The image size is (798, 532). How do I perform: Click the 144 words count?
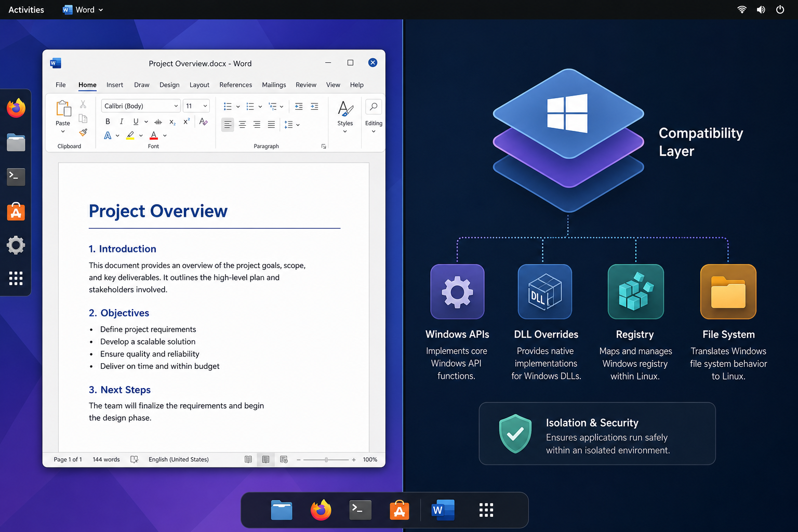106,459
